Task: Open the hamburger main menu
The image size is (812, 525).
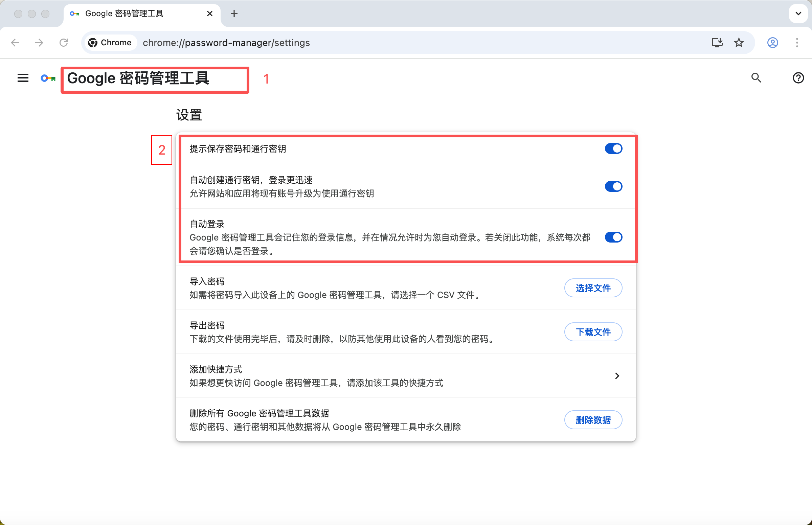Action: pyautogui.click(x=23, y=78)
